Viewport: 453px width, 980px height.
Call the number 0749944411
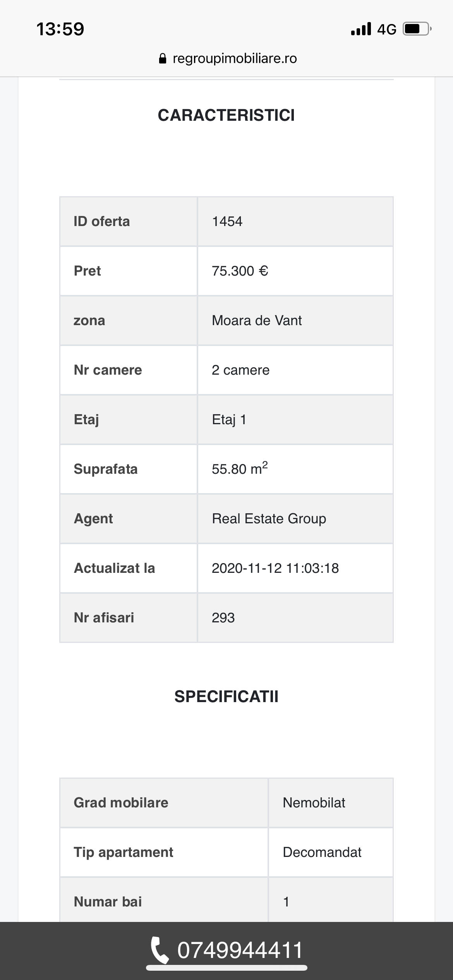coord(240,950)
